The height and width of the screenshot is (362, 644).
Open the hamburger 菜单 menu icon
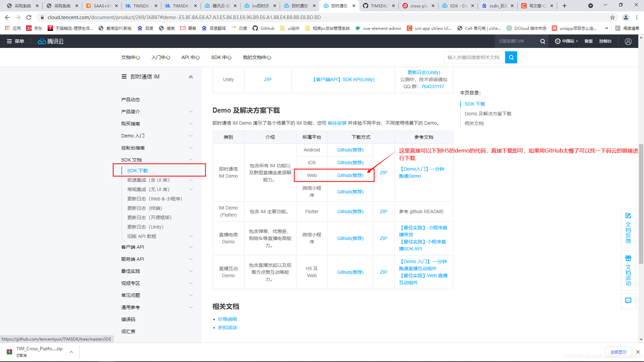[x=9, y=41]
